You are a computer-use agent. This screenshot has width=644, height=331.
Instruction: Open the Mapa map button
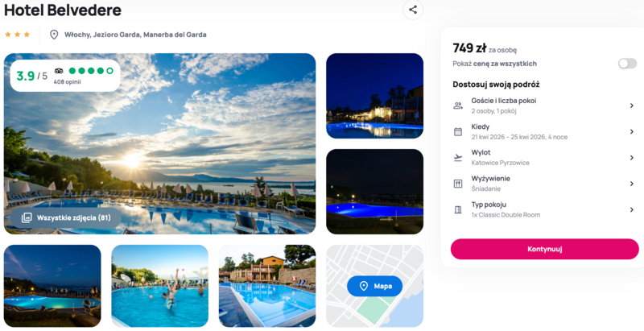pyautogui.click(x=374, y=286)
